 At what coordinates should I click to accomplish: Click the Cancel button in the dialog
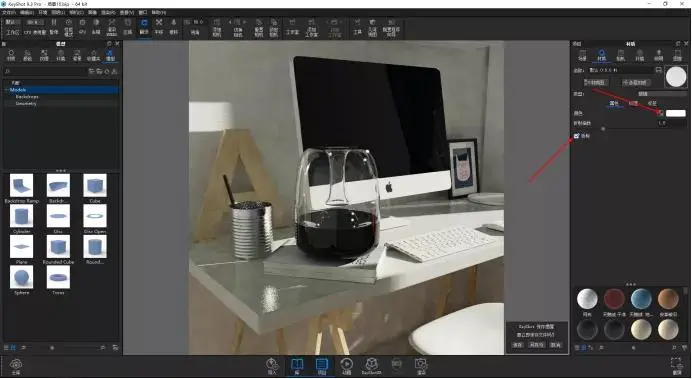[x=556, y=345]
